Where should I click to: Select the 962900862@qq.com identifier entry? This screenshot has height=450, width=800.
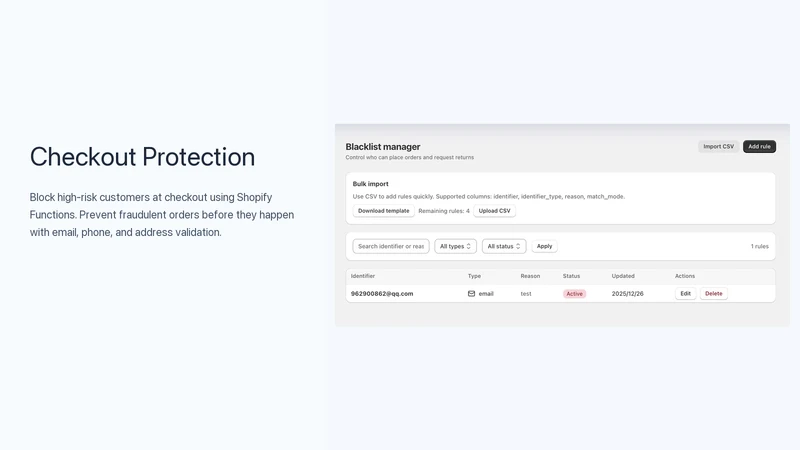click(382, 294)
